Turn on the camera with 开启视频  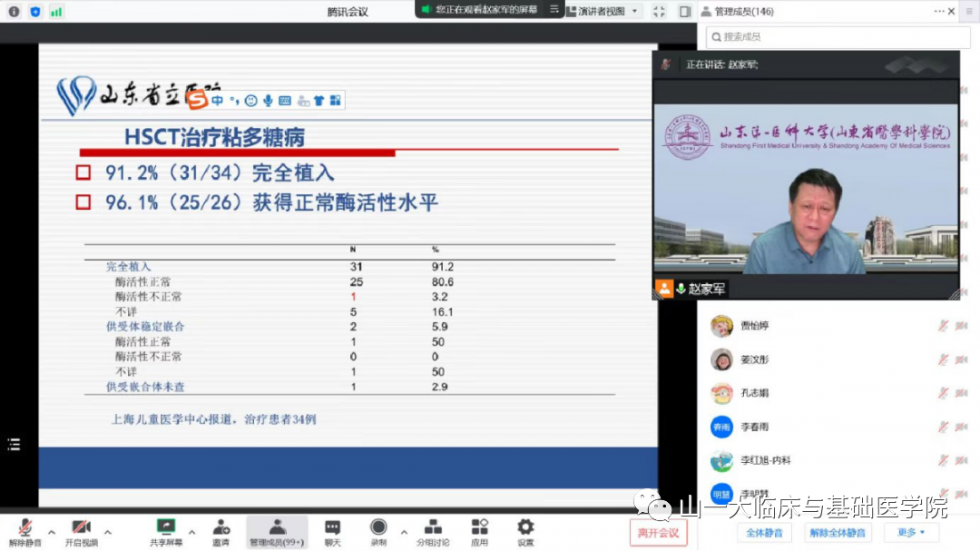(80, 529)
